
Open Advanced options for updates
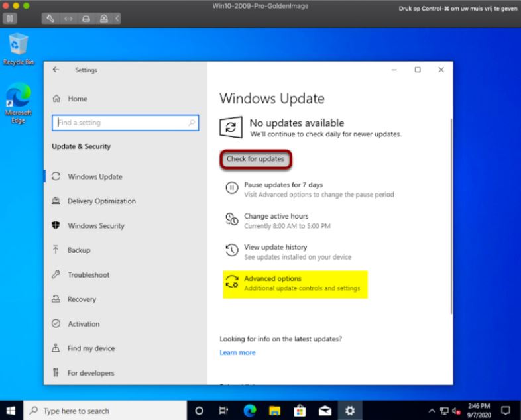click(295, 284)
